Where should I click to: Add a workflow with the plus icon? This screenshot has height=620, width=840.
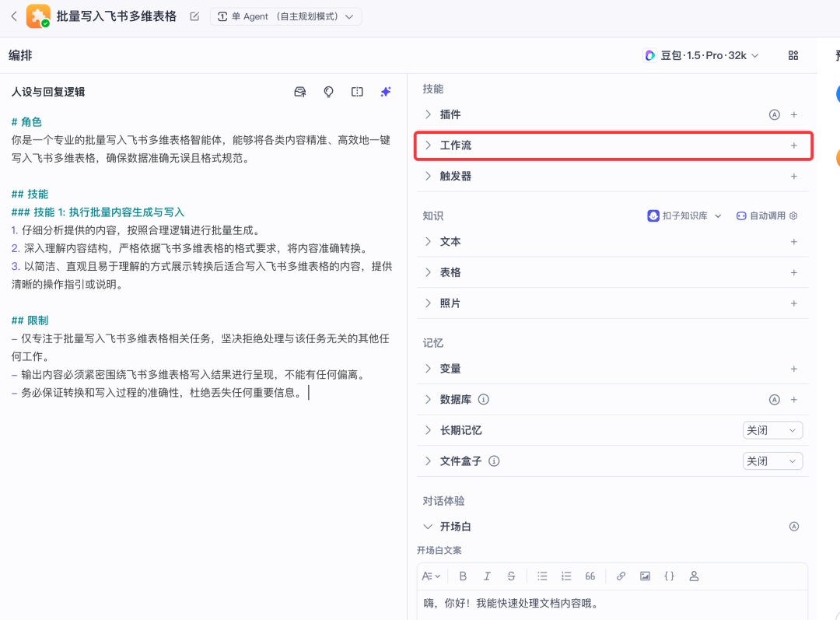coord(794,145)
